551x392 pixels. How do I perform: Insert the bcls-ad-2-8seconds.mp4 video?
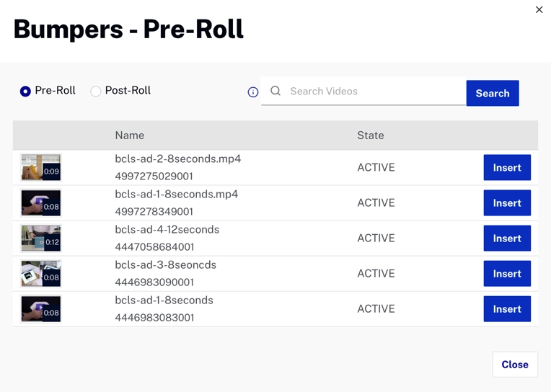tap(506, 168)
